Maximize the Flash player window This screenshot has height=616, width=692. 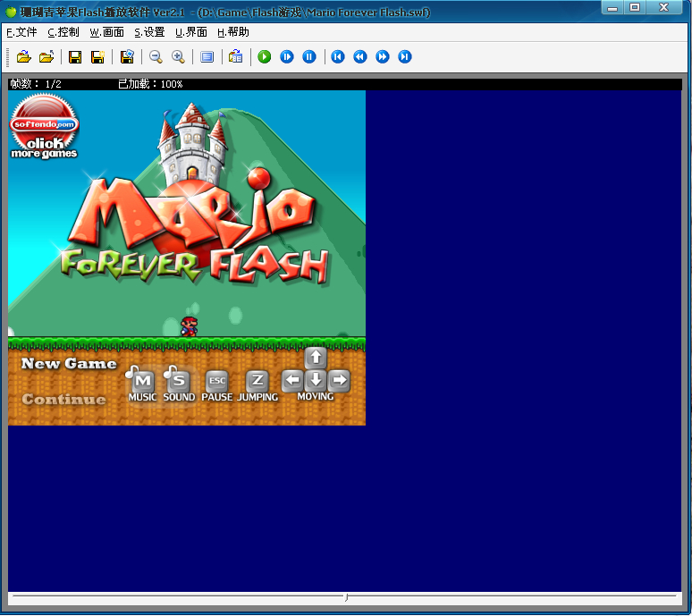[635, 7]
